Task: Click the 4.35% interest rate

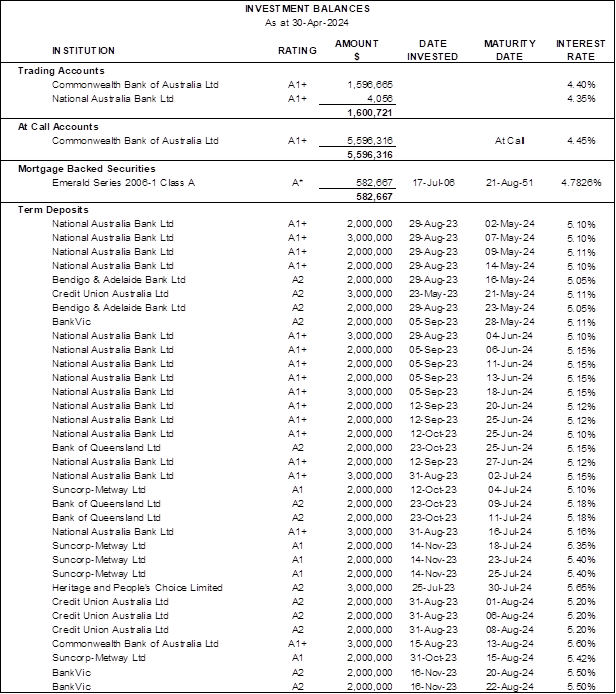Action: (x=581, y=99)
